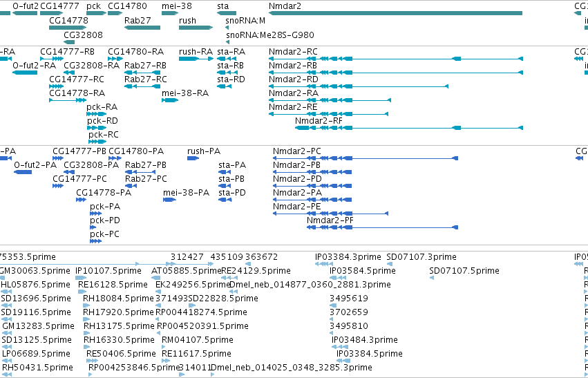Select the IP03484.3prime EST label
This screenshot has height=378, width=588.
point(365,340)
